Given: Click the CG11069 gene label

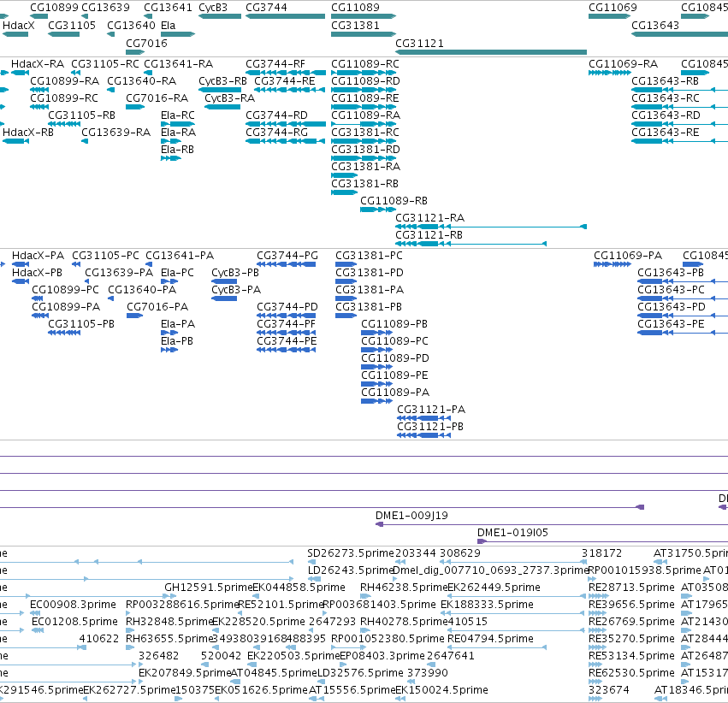Looking at the screenshot, I should 613,8.
